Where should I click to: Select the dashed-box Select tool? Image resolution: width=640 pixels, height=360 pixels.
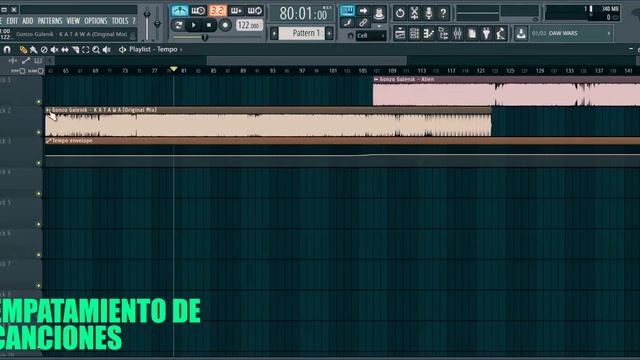(86, 50)
